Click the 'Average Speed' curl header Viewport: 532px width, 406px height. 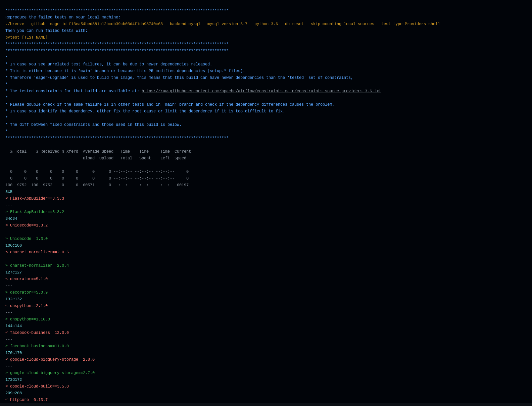[98, 152]
